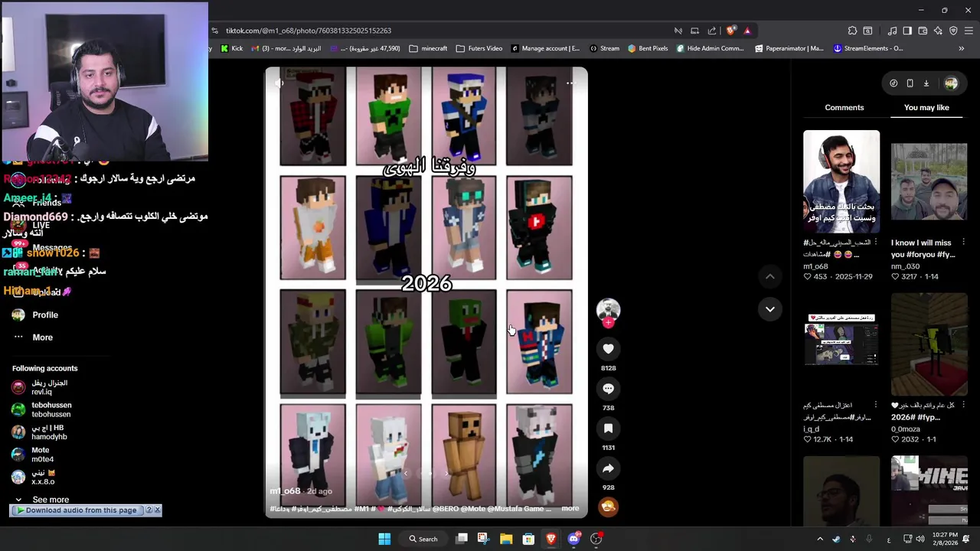Click TikTok download app icon
This screenshot has width=980, height=551.
click(926, 83)
